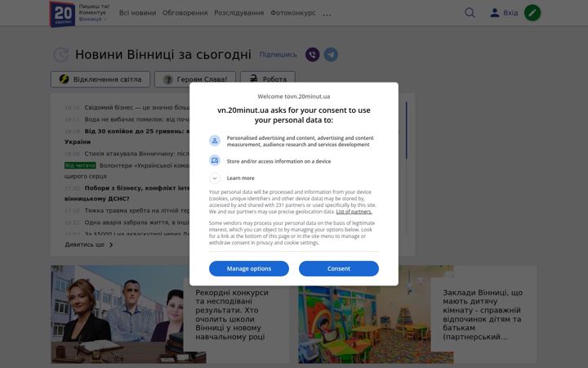This screenshot has height=368, width=588.
Task: Click the Manage options button
Action: click(x=248, y=268)
